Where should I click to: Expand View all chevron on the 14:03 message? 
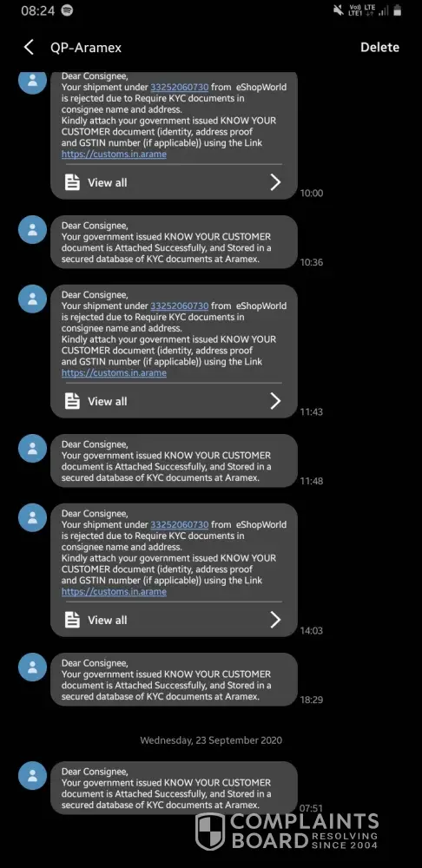[x=275, y=620]
